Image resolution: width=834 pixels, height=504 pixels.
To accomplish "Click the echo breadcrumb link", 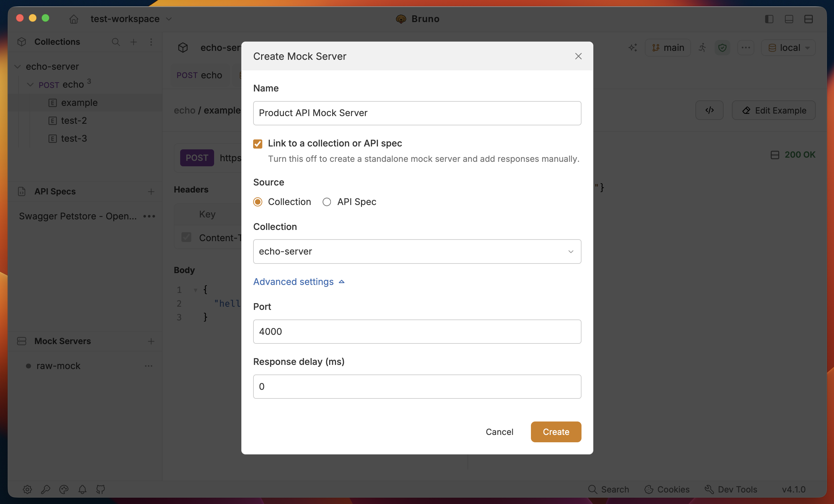I will pos(184,110).
